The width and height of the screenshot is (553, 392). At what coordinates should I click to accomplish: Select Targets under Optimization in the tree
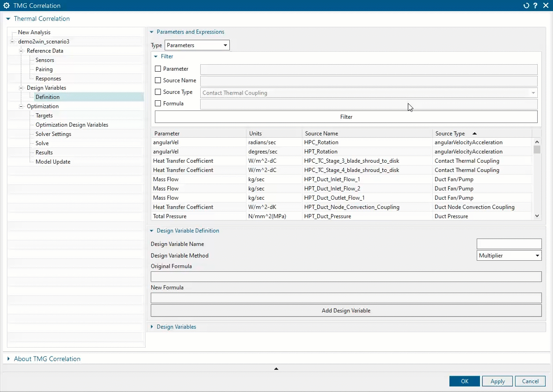point(44,115)
